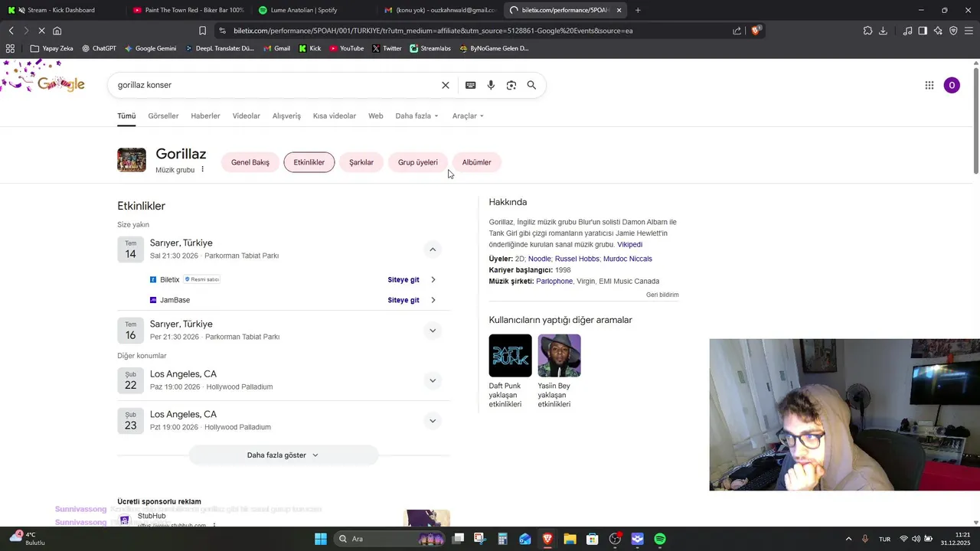980x551 pixels.
Task: Toggle the browser sidebar panel
Action: (923, 31)
